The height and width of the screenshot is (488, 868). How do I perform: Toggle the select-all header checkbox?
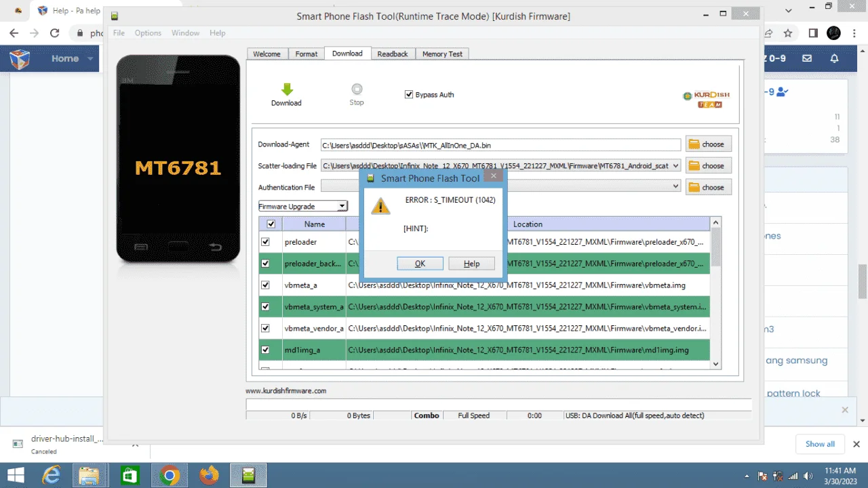click(271, 224)
